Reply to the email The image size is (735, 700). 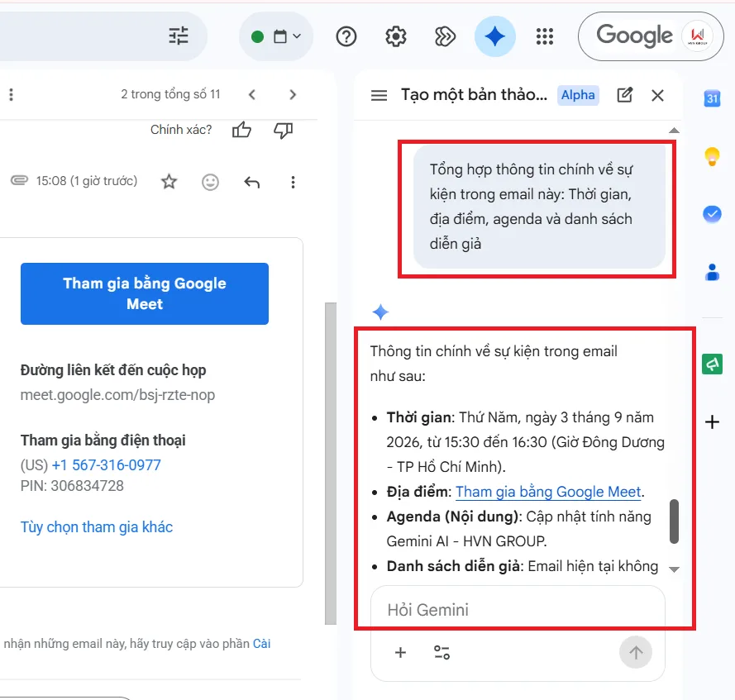[x=251, y=182]
